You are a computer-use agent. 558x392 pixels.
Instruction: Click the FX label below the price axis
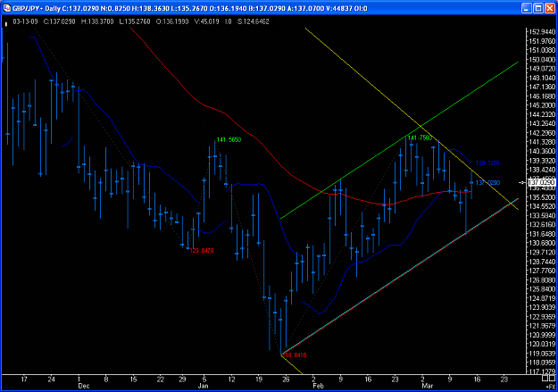(x=551, y=387)
